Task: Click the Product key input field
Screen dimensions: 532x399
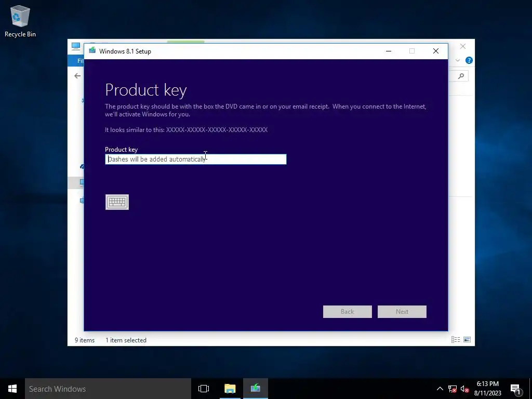Action: pos(196,159)
